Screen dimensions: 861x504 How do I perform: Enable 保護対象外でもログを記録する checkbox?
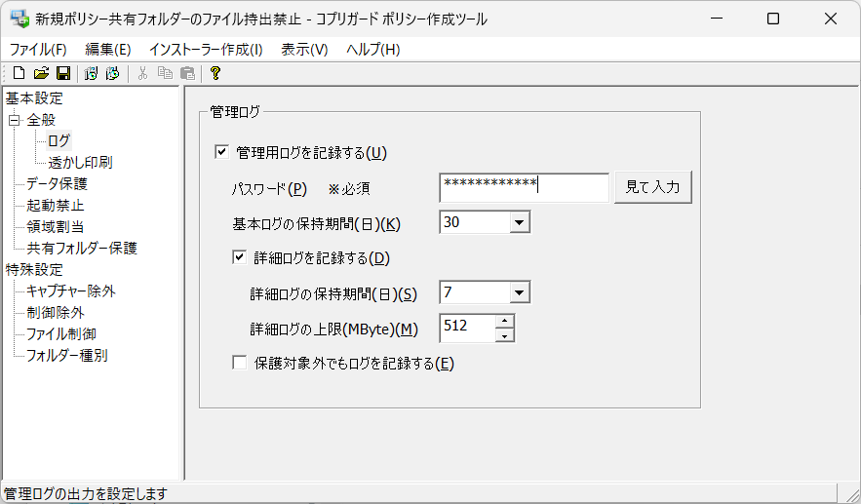[x=240, y=363]
